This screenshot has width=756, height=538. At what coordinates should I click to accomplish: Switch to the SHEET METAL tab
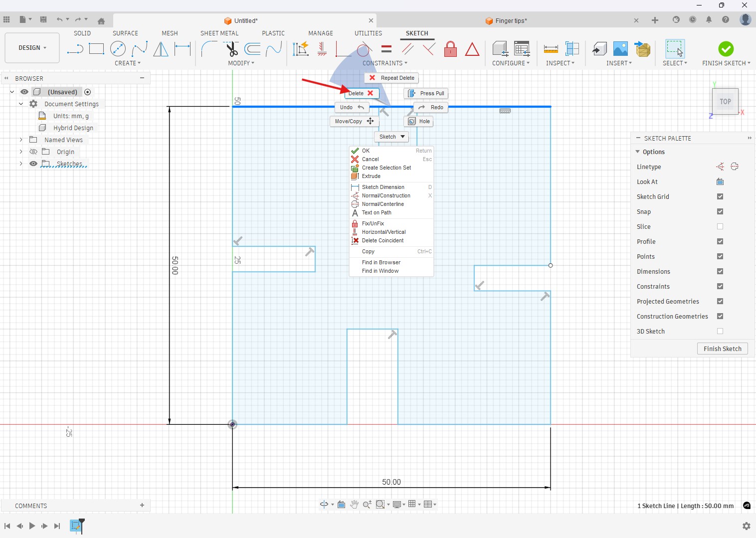219,33
